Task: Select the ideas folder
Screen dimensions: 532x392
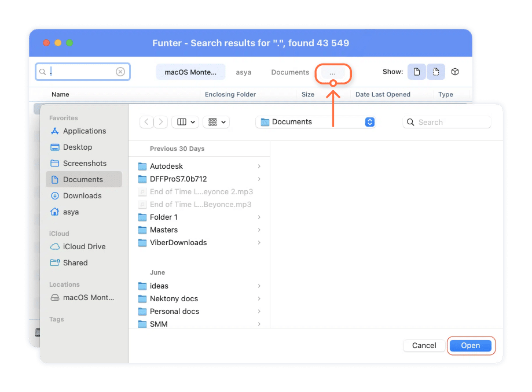Action: tap(200, 286)
